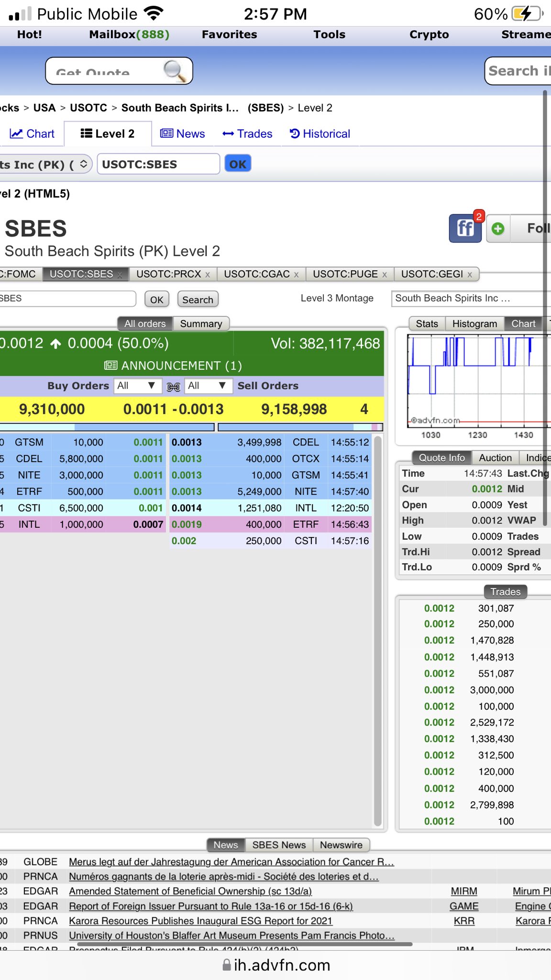Focus the USOTC:SBES symbol input field

point(158,164)
